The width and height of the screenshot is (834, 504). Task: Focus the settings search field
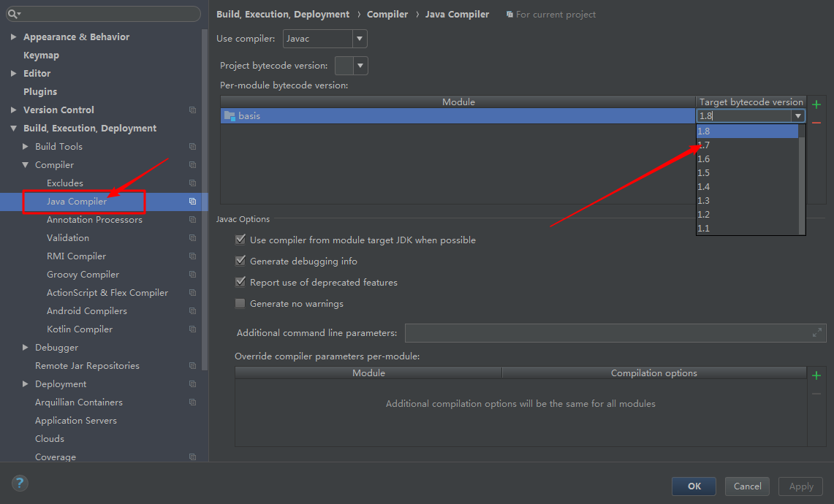[103, 14]
